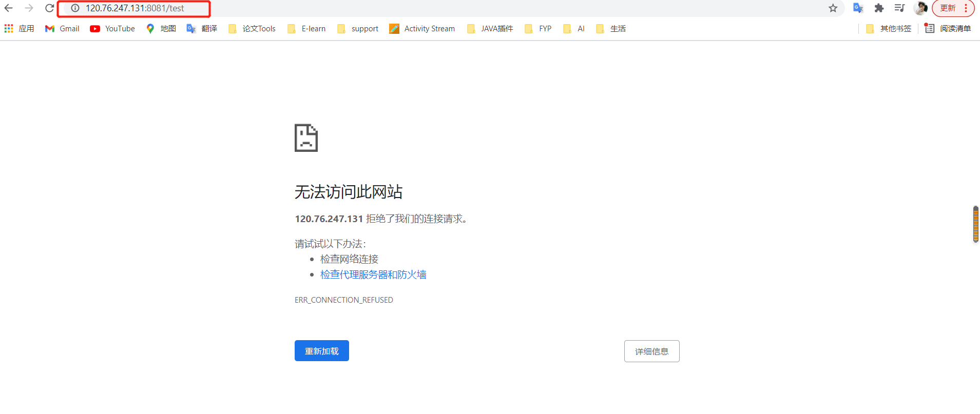Click the 检查网络连接 suggestion text
This screenshot has height=414, width=980.
349,259
